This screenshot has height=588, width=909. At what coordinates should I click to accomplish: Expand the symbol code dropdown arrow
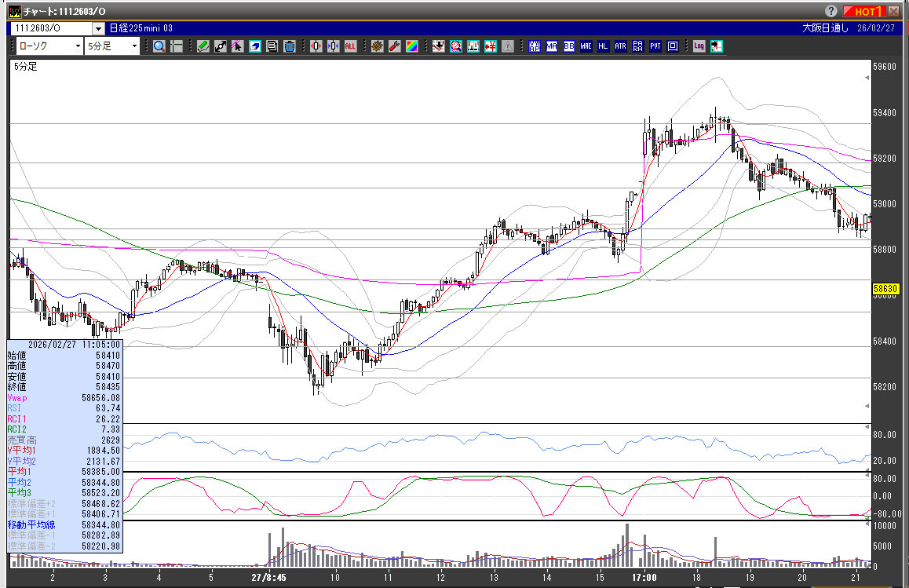click(96, 28)
